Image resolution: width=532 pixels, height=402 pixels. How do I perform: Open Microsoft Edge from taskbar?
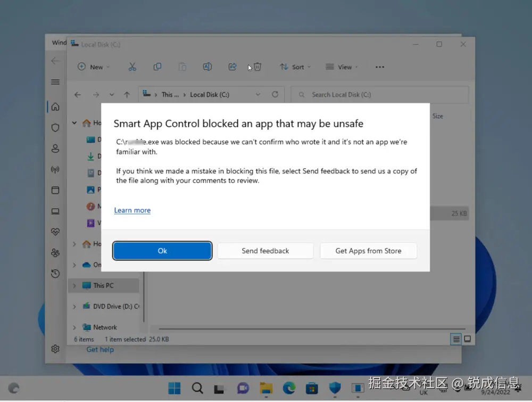point(289,388)
